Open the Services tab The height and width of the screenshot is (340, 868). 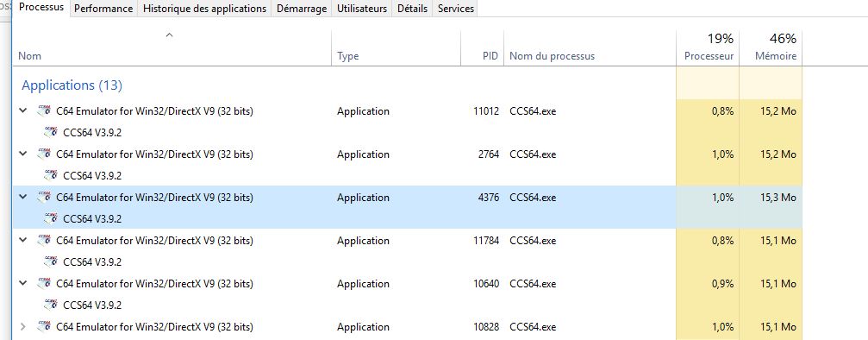[456, 9]
